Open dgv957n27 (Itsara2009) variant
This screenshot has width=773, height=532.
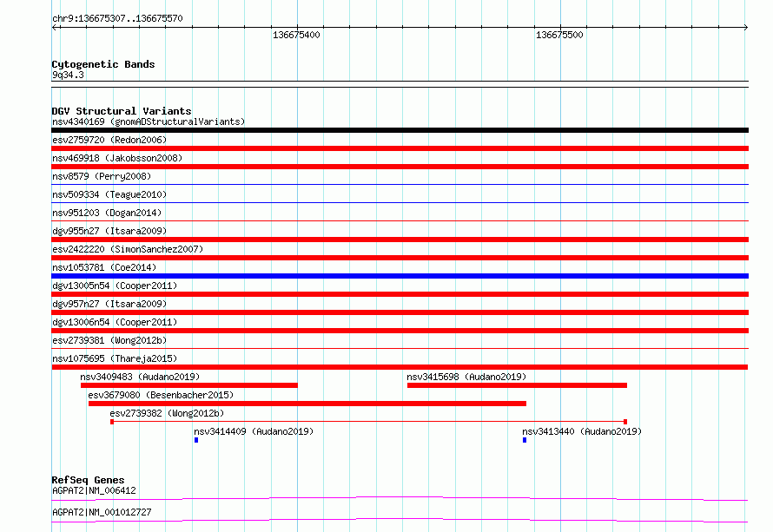point(109,304)
